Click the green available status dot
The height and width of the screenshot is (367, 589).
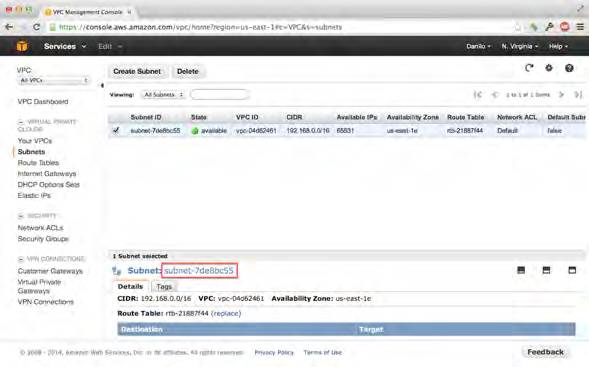(195, 131)
